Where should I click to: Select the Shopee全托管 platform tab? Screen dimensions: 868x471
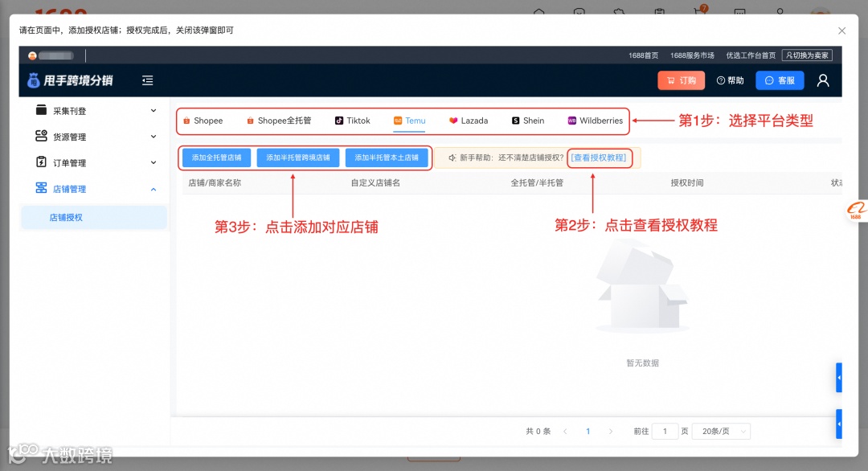pos(279,121)
